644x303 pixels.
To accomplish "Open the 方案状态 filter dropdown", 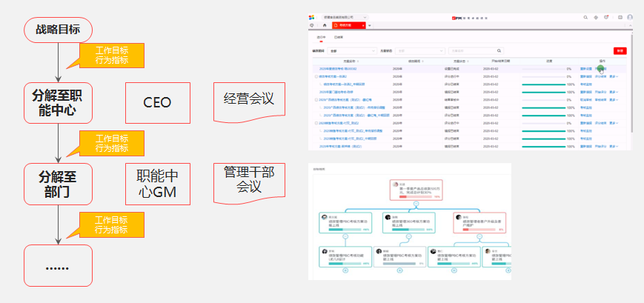I will click(420, 51).
